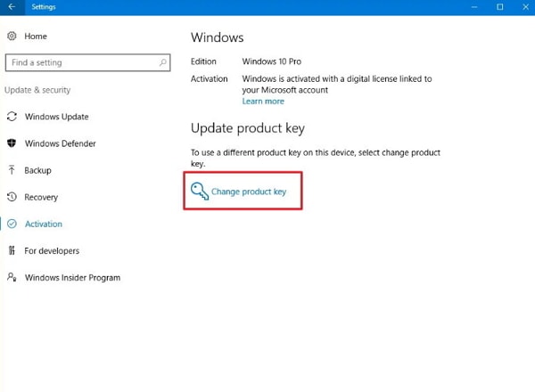Screen dimensions: 535x392
Task: Click the key icon beside Change product key
Action: (x=199, y=191)
